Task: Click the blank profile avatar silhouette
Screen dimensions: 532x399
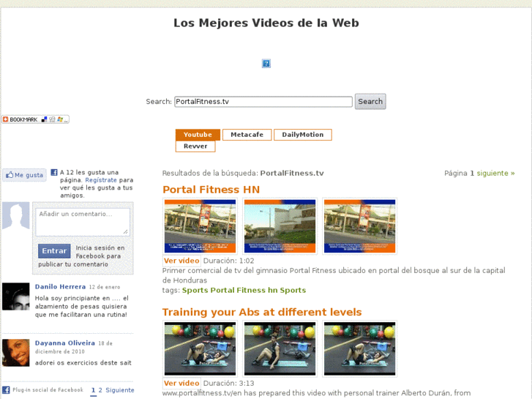Action: [16, 216]
